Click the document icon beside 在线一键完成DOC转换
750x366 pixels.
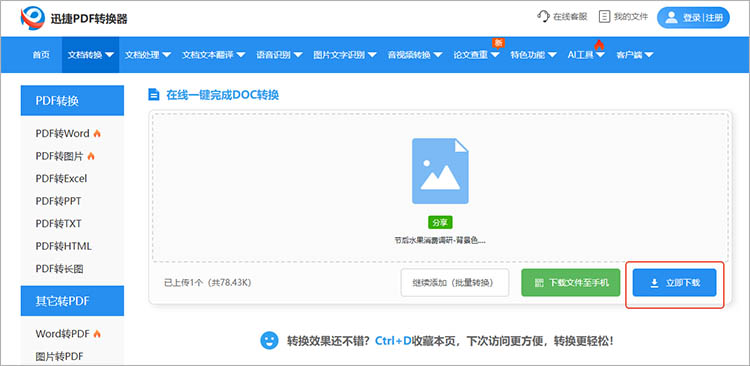coord(154,94)
